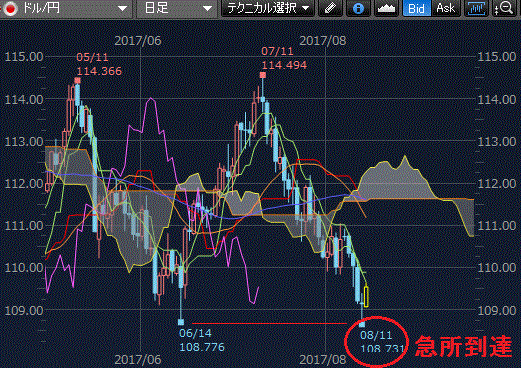Click the yellow latest candlestick
The image size is (521, 368).
(x=366, y=296)
